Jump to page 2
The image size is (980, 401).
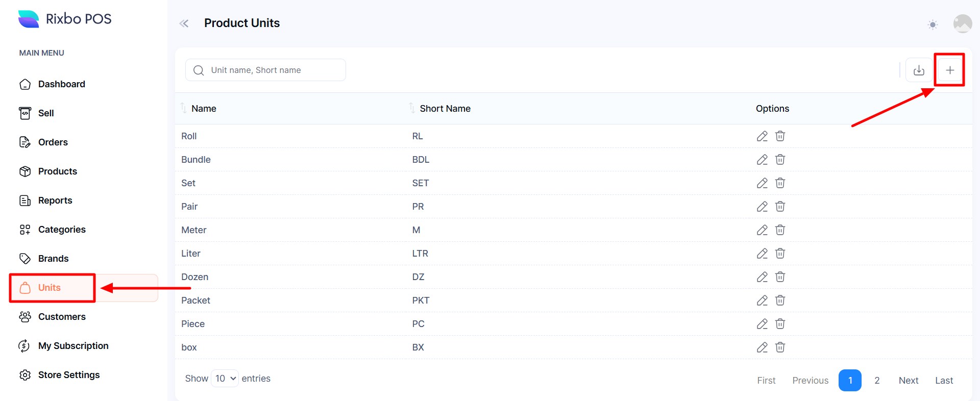877,381
